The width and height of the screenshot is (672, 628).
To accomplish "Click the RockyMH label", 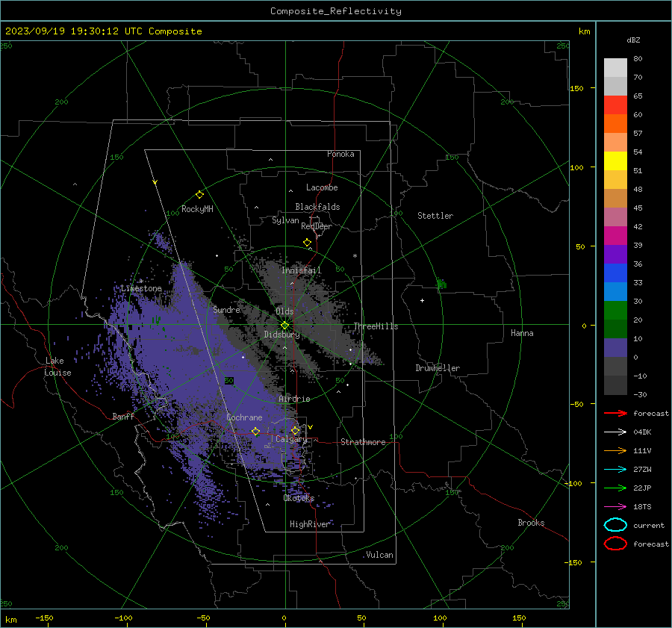I will 197,209.
